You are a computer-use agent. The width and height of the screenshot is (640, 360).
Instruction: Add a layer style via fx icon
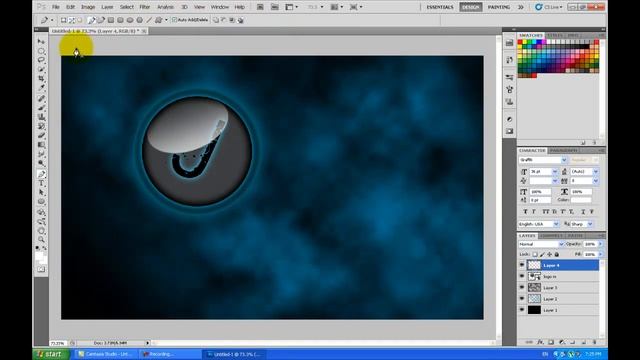coord(540,342)
